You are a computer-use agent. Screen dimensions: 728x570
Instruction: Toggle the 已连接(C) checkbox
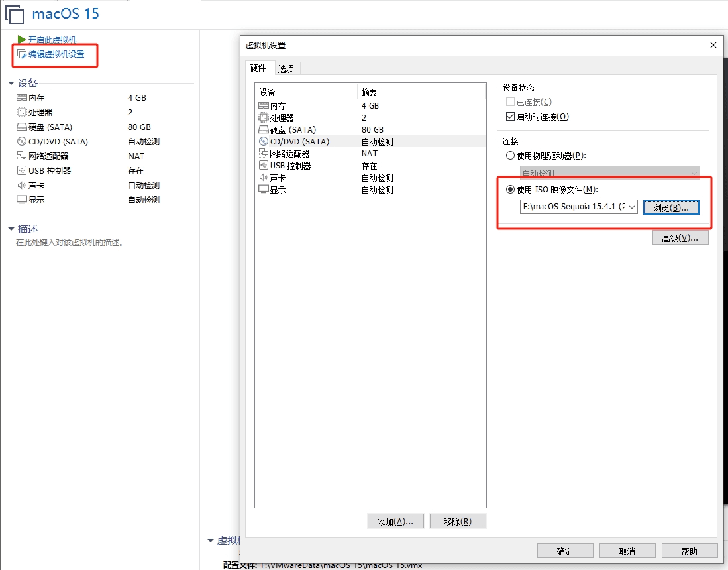click(x=510, y=101)
